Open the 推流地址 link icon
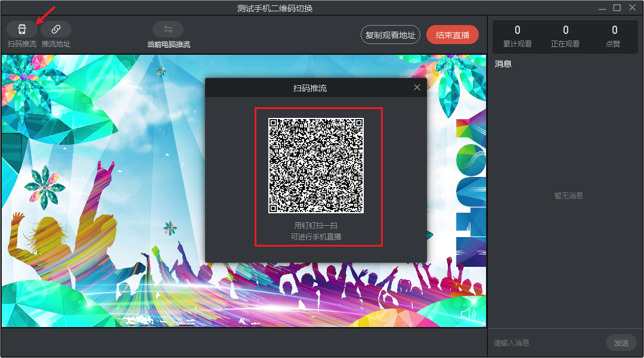This screenshot has width=644, height=358. point(56,29)
